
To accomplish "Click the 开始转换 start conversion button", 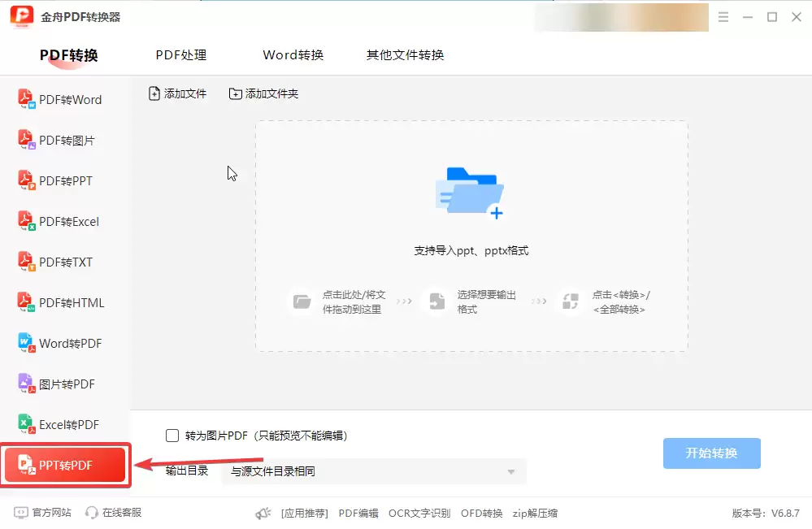I will tap(711, 454).
